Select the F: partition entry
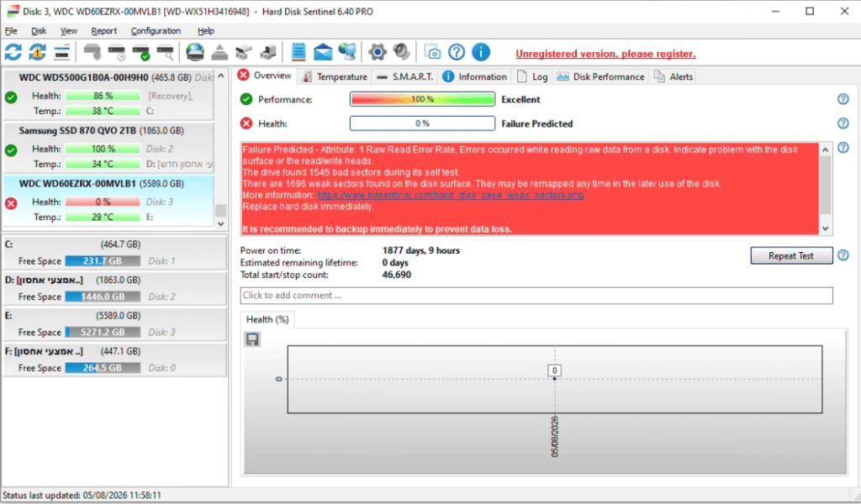This screenshot has height=504, width=861. [x=114, y=360]
